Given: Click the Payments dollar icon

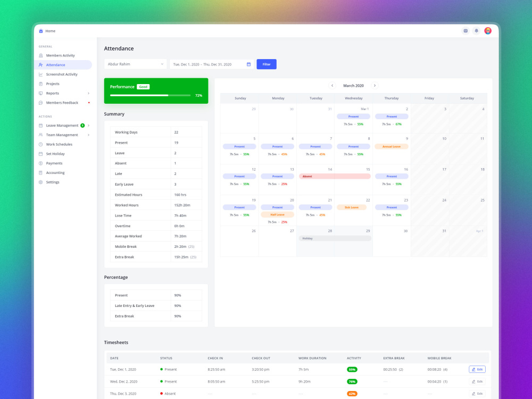Looking at the screenshot, I should (x=41, y=163).
